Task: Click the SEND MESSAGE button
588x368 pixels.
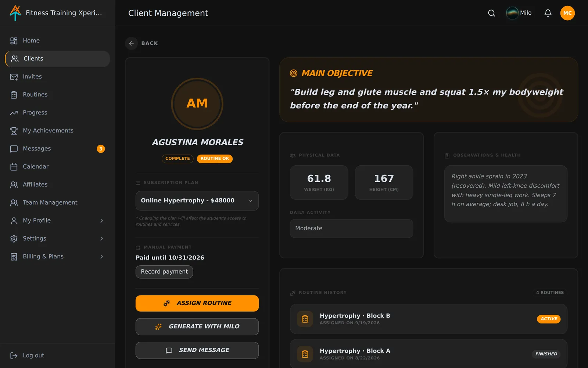Action: tap(197, 350)
